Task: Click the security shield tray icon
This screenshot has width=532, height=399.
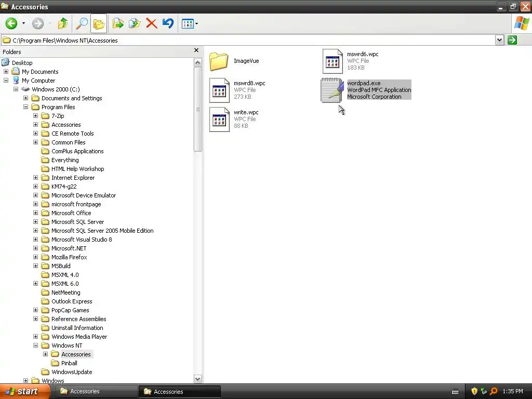Action: (474, 392)
